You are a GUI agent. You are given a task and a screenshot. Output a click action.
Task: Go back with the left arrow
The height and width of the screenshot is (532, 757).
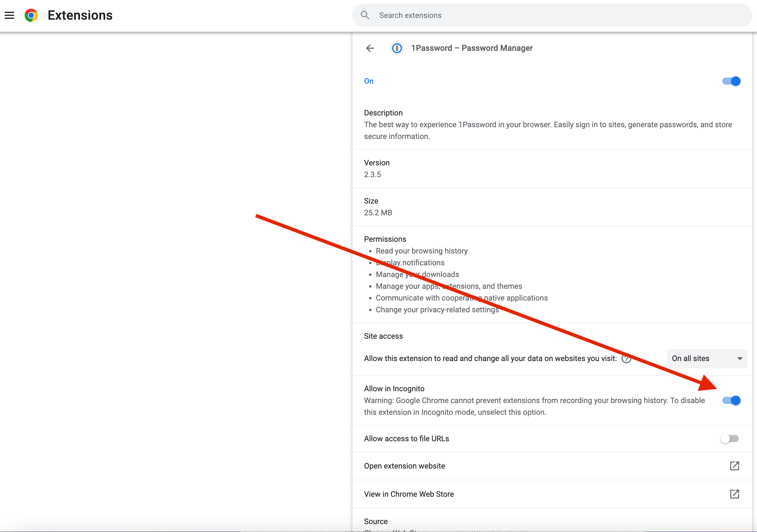(x=370, y=48)
